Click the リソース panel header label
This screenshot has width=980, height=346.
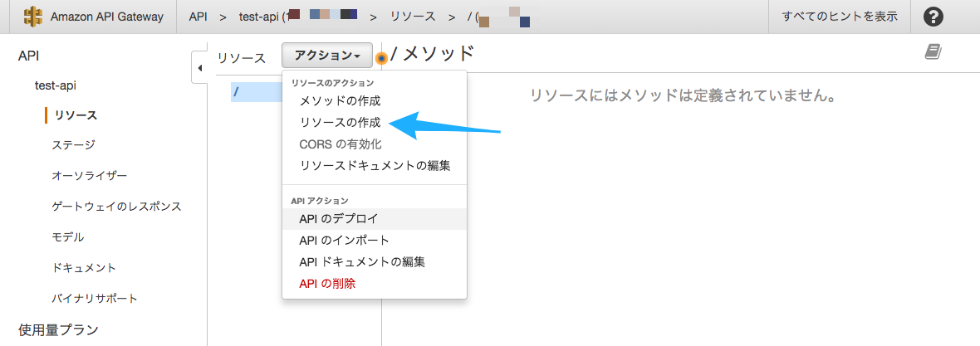coord(241,58)
